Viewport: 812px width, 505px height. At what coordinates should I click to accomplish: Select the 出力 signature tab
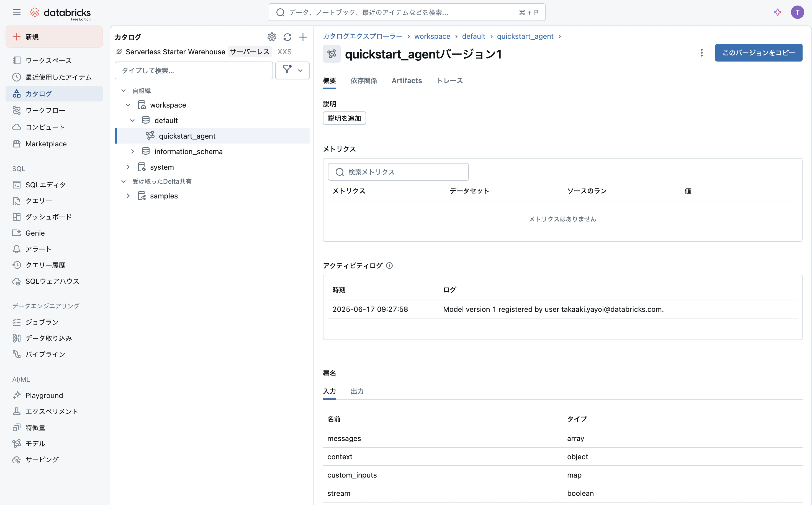357,391
